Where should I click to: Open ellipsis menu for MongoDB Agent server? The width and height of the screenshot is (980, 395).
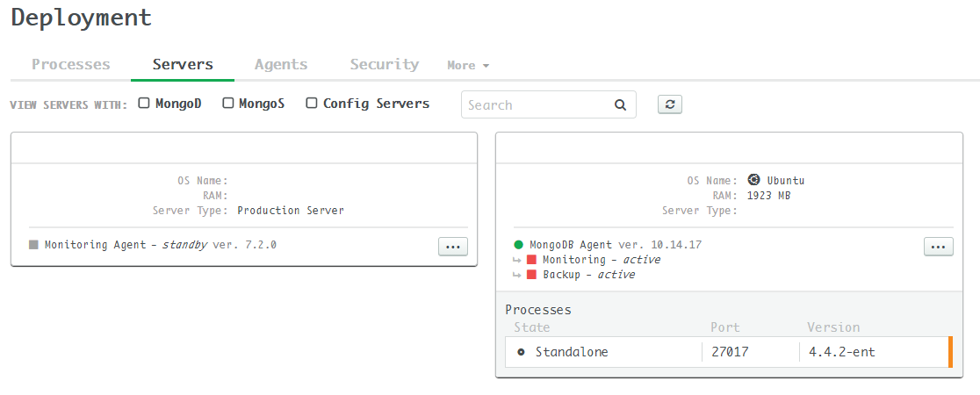pos(938,247)
